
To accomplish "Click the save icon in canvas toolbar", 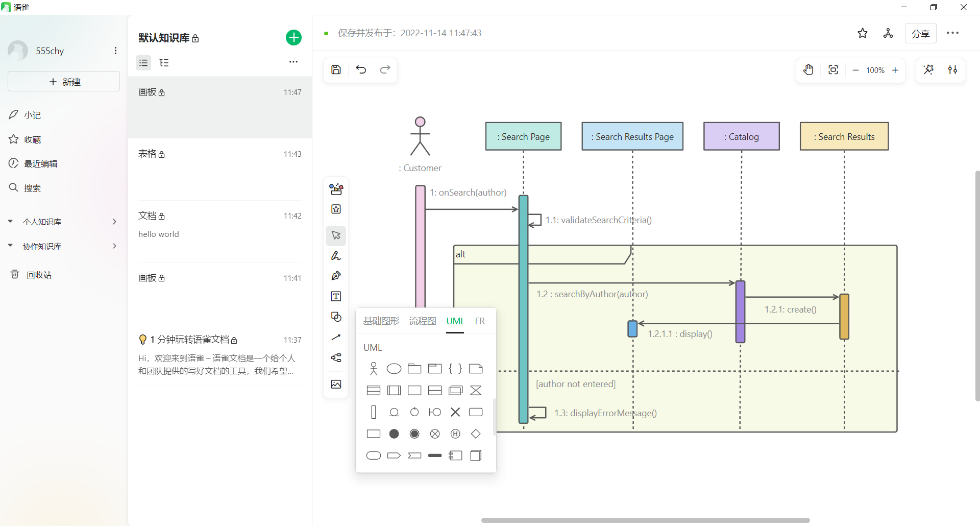I will click(x=336, y=70).
